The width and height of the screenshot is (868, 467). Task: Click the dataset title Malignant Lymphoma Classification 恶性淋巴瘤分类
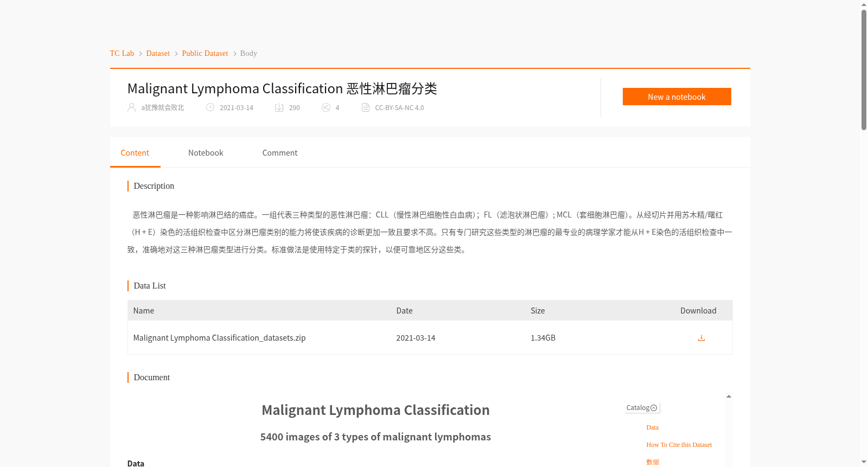click(x=282, y=88)
